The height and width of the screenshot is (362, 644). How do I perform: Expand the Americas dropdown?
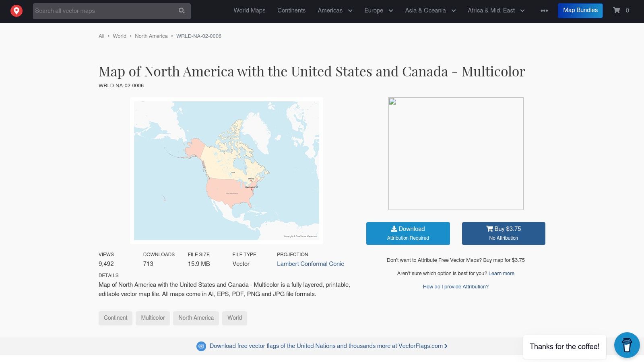[x=335, y=10]
